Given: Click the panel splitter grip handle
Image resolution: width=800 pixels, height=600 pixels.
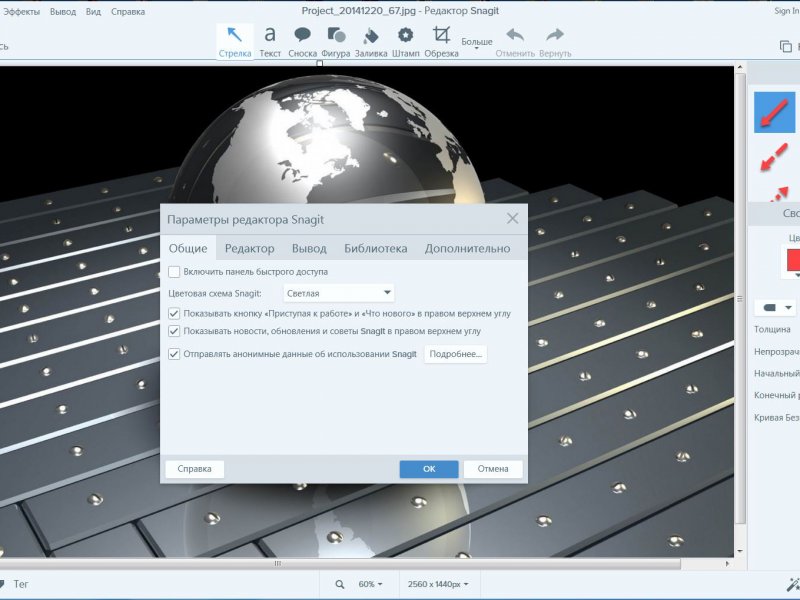Looking at the screenshot, I should [740, 299].
